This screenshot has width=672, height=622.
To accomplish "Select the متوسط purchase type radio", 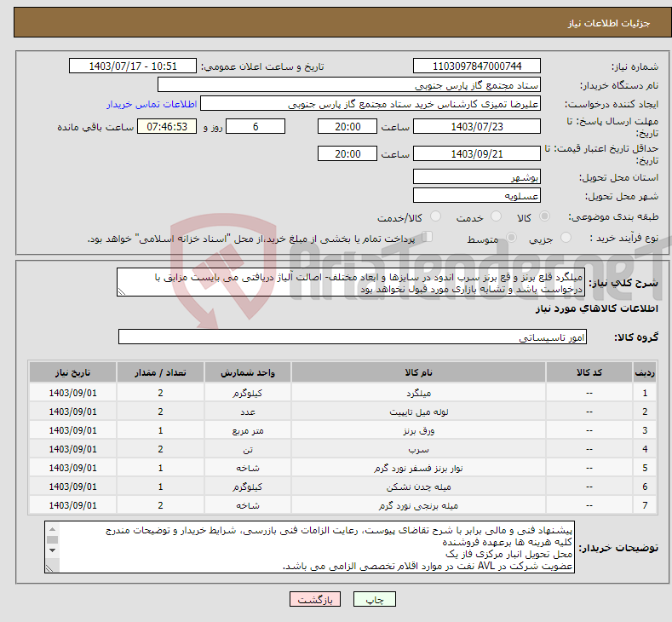I will pos(511,238).
